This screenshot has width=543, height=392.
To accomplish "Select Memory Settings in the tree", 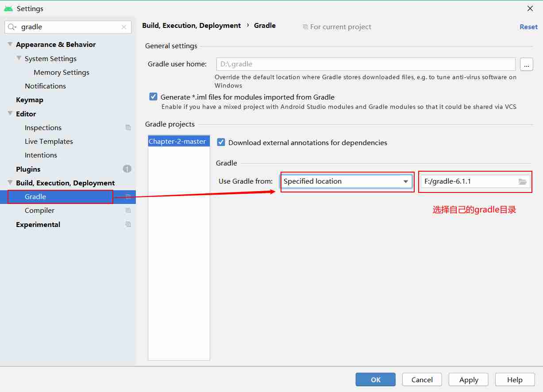I will pos(62,73).
